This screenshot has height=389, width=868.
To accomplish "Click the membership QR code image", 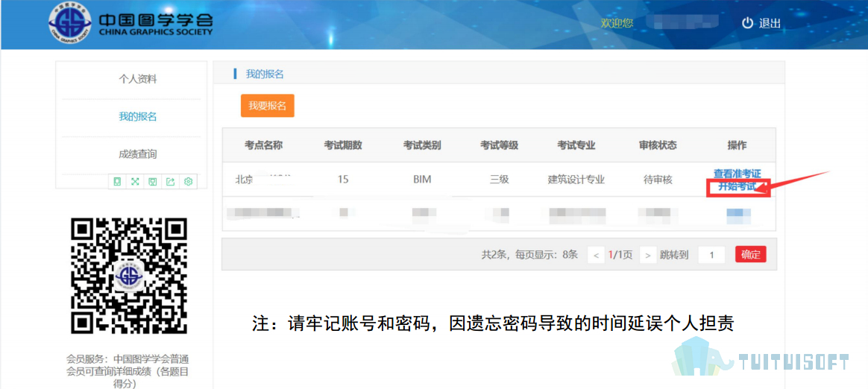I will [129, 276].
